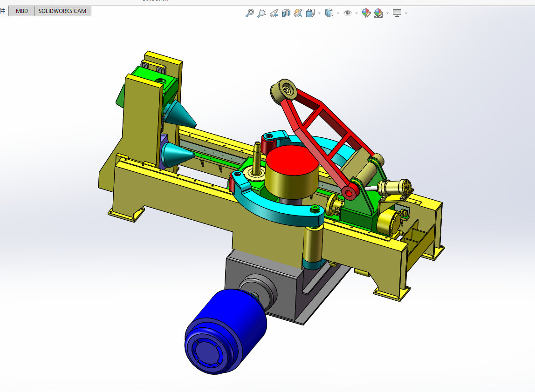
Task: Switch to the SOLIDWORKS CAM tab
Action: click(62, 11)
